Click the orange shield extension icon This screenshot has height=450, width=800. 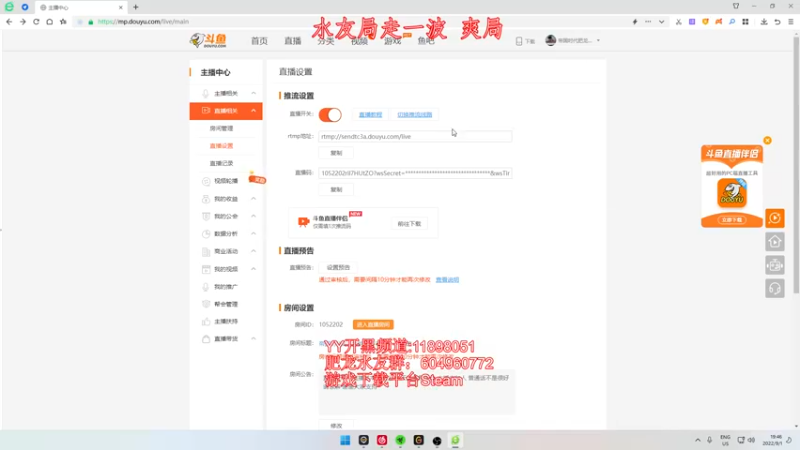coord(705,22)
